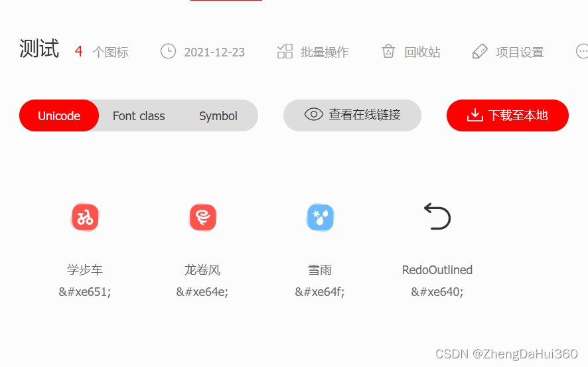Click the &#xe640; unicode code

[437, 291]
